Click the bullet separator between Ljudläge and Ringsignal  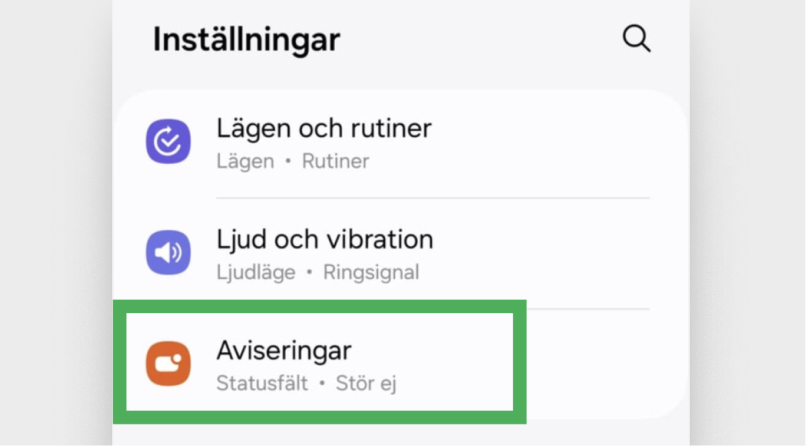point(309,273)
